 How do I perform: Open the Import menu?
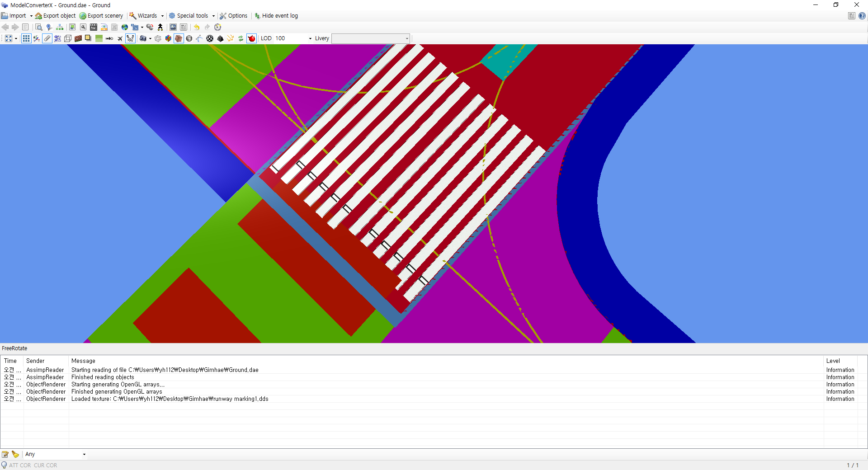pos(17,16)
